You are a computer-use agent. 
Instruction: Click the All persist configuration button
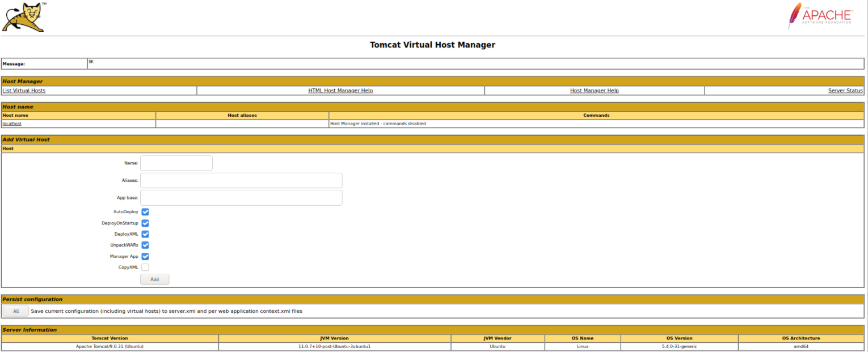point(15,311)
